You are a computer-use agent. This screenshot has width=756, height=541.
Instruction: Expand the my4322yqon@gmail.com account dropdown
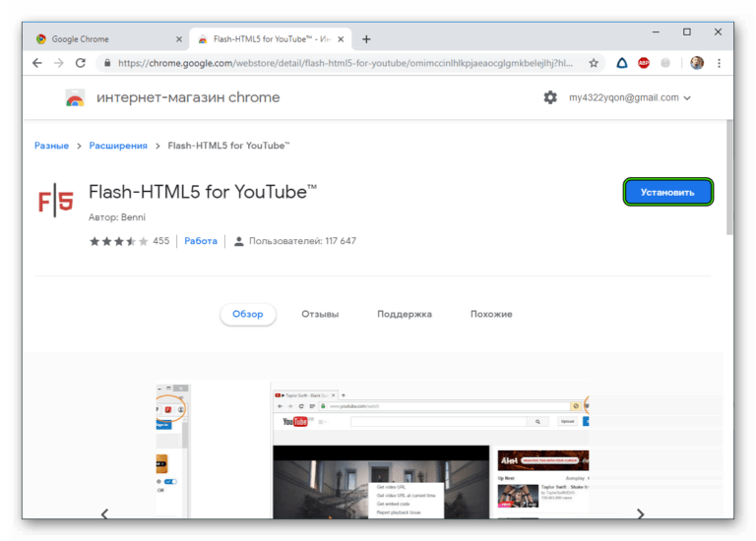click(630, 97)
